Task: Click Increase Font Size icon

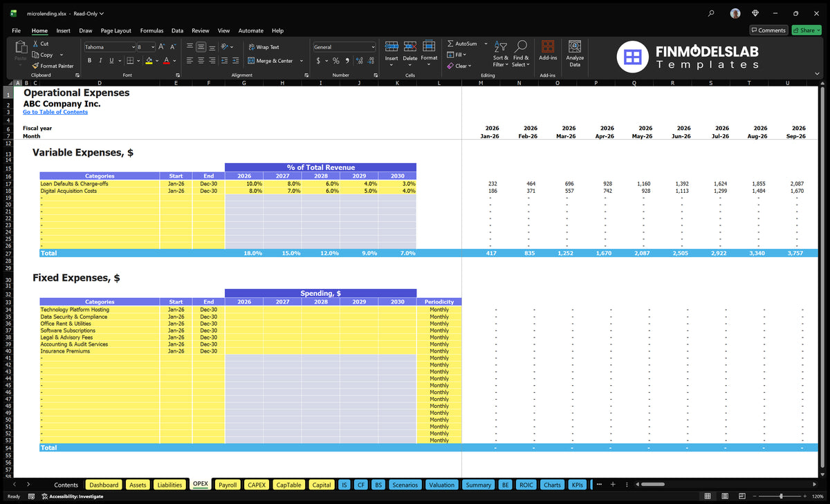Action: coord(162,47)
